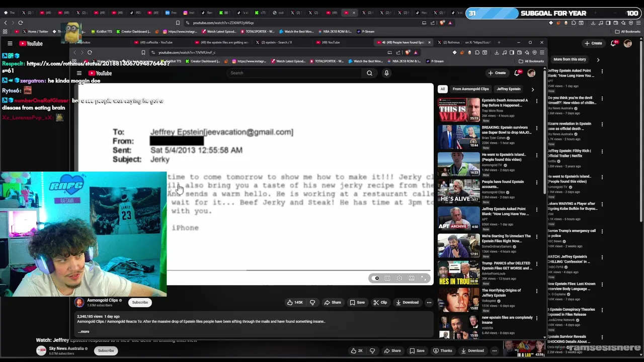Viewport: 644px width, 362px height.
Task: Subscribe to Sky News Australia
Action: pyautogui.click(x=106, y=350)
